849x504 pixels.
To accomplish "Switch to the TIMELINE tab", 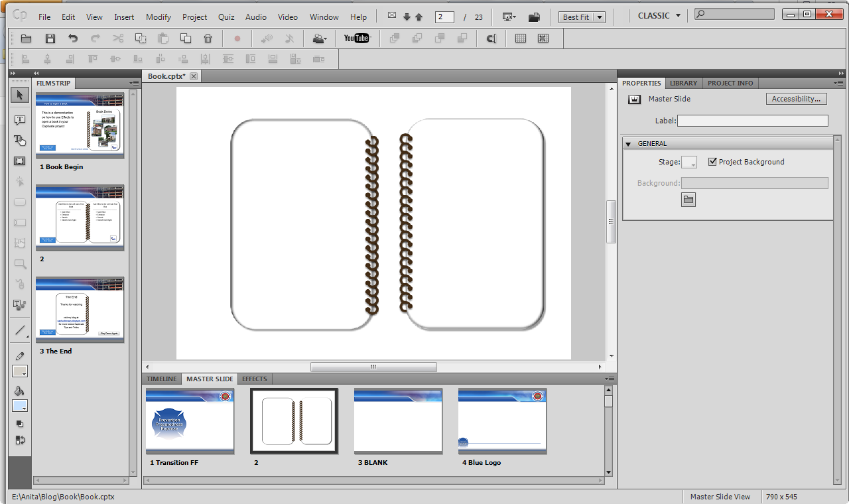I will pos(162,379).
